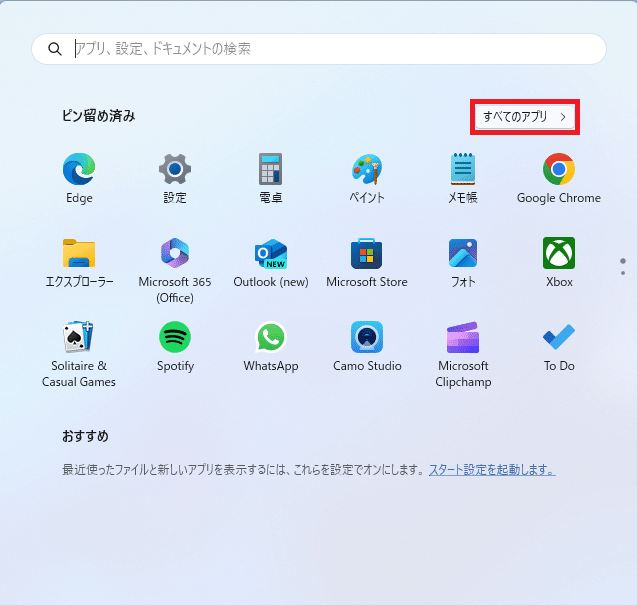Open the Outlook (new) icon
Viewport: 637px width, 606px height.
(271, 253)
